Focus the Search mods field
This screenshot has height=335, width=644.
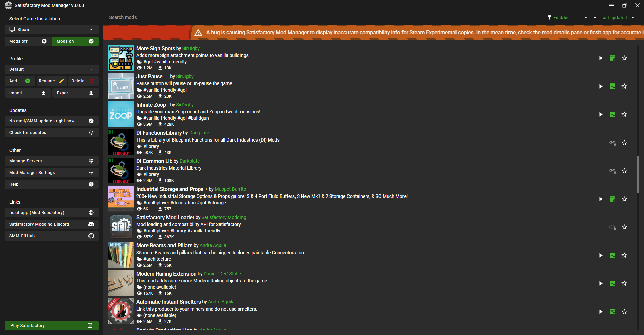pos(325,17)
